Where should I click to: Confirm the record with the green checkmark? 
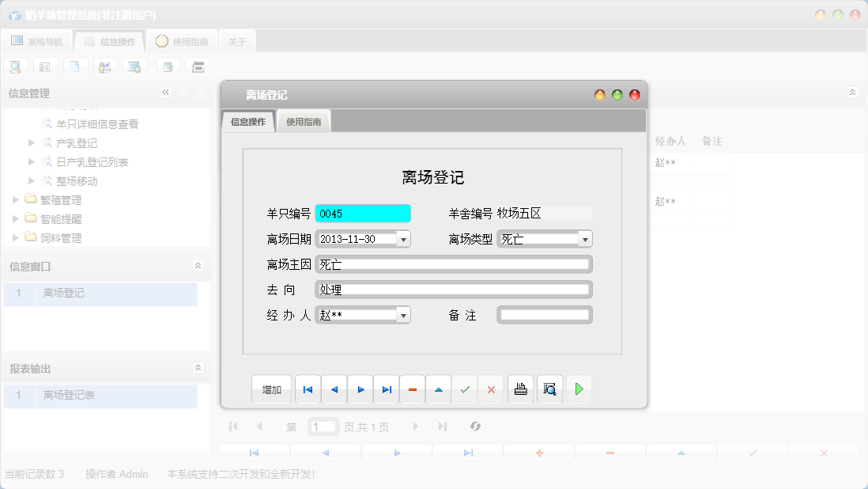tap(465, 389)
